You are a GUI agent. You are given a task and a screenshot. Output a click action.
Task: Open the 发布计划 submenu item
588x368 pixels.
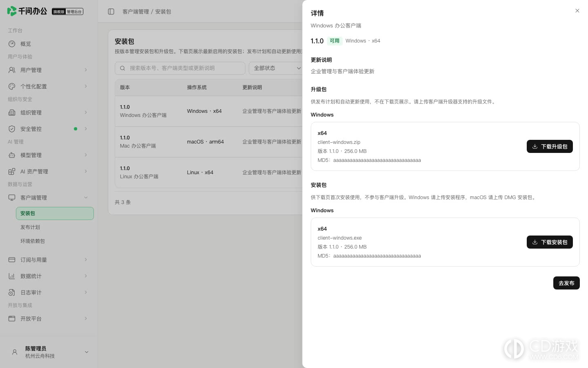click(x=55, y=227)
